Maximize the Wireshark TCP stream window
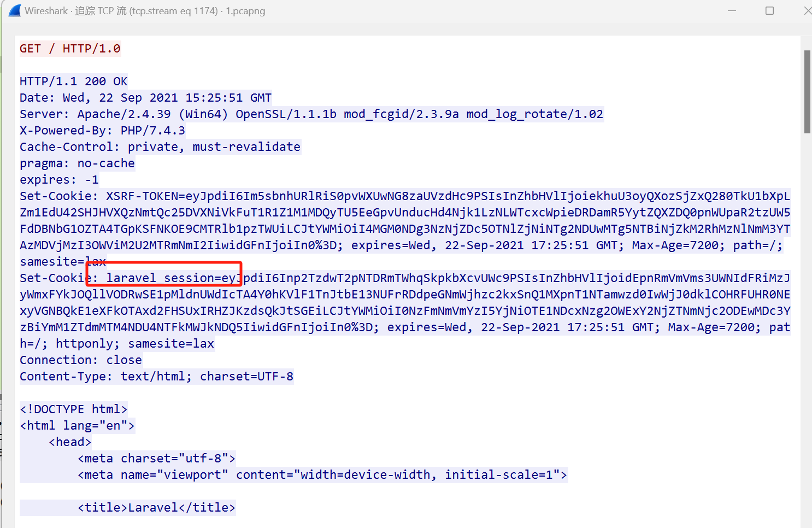 (x=770, y=11)
